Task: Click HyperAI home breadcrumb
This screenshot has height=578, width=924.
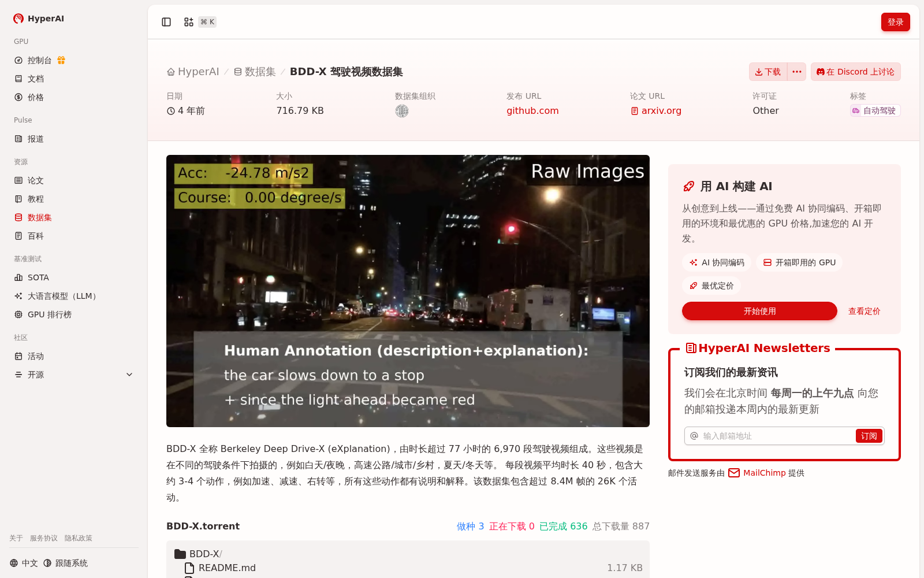Action: coord(193,72)
